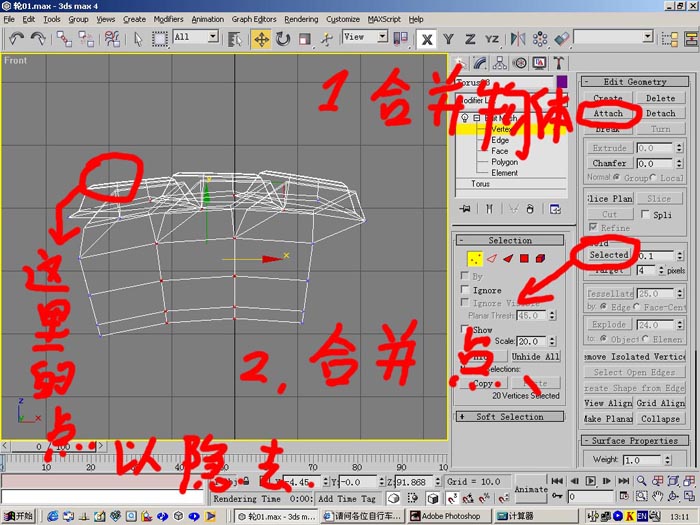The image size is (700, 525).
Task: Click the purple object color swatch
Action: click(562, 82)
